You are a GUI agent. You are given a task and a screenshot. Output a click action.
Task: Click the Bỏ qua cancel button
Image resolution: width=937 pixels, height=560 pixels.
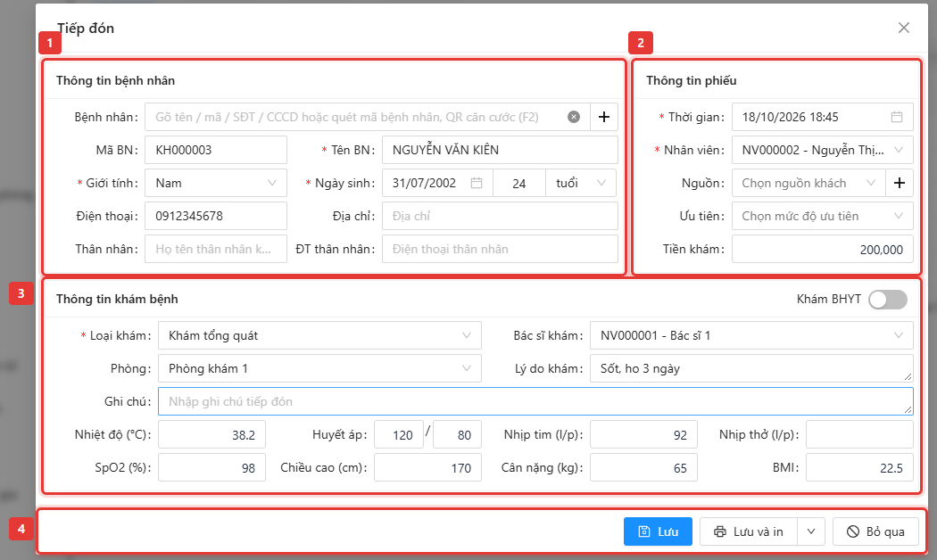(x=875, y=531)
